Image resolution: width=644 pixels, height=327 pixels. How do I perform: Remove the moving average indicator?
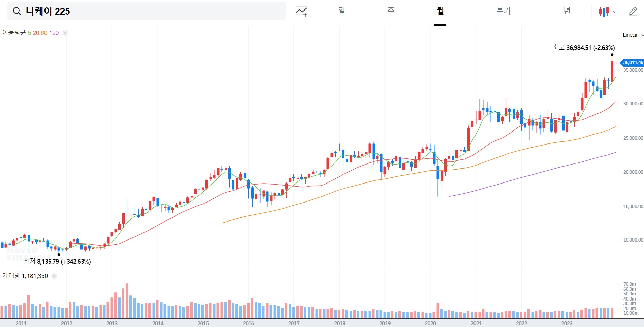click(x=65, y=33)
